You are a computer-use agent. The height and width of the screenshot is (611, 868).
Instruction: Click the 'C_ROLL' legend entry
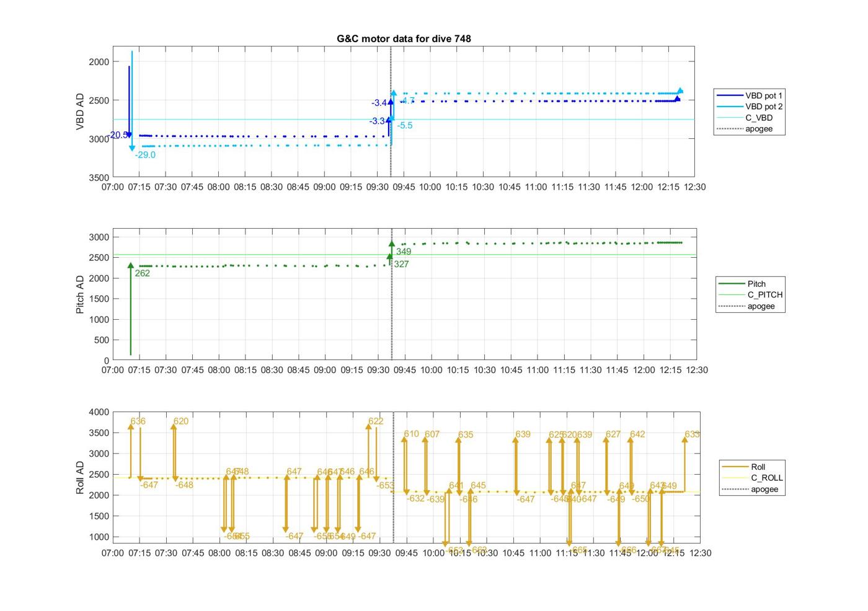coord(753,478)
